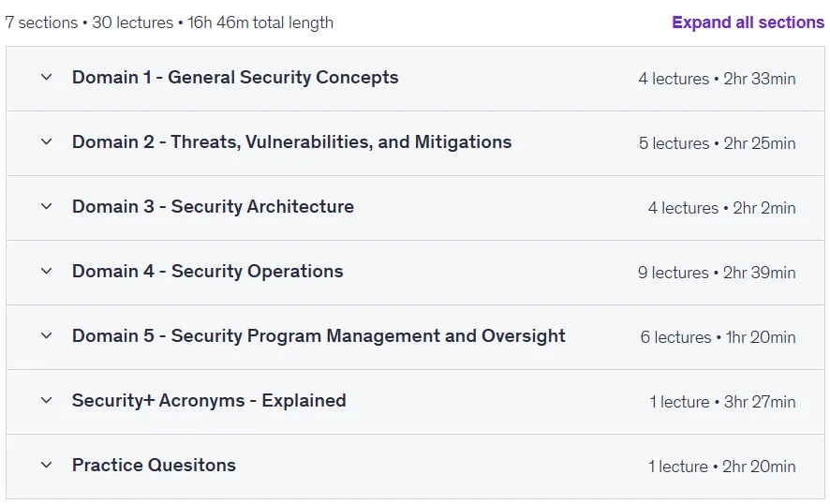
Task: Open Domain 2 - Threats, Vulnerabilities, and Mitigations
Action: click(x=291, y=141)
